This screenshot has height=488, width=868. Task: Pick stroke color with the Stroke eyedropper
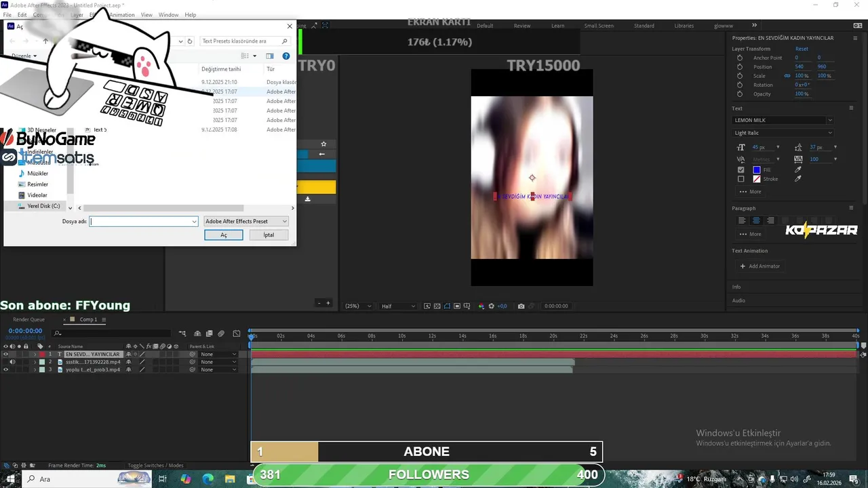[797, 179]
